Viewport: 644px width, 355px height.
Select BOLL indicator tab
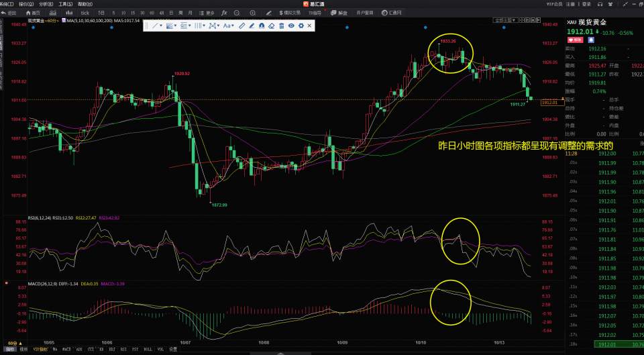148,349
